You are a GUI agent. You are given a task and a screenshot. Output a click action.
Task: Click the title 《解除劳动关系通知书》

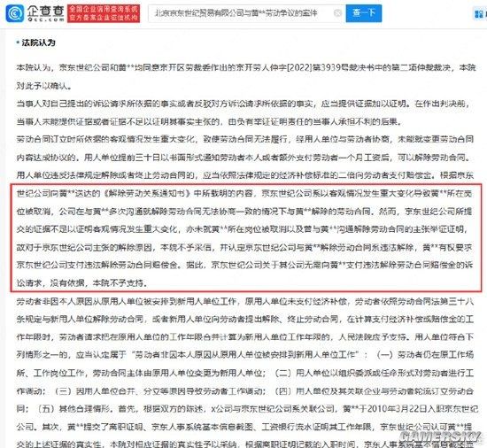pyautogui.click(x=147, y=193)
